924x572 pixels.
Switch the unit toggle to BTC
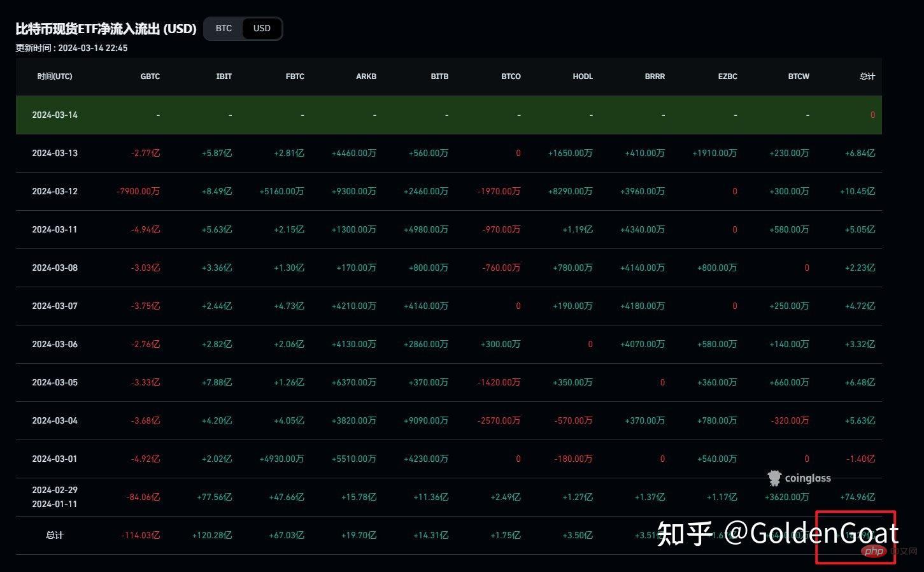click(x=224, y=29)
